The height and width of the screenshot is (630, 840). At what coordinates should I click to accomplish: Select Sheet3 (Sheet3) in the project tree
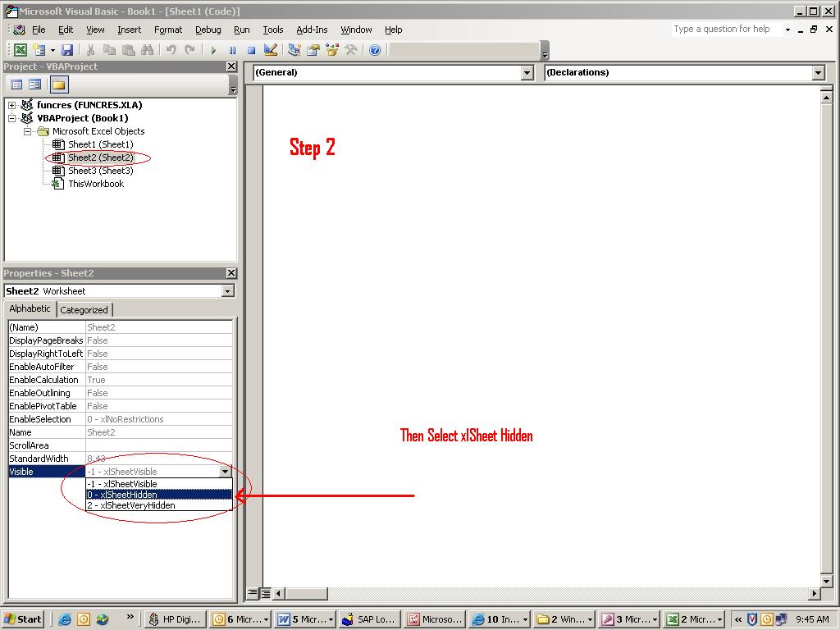101,171
